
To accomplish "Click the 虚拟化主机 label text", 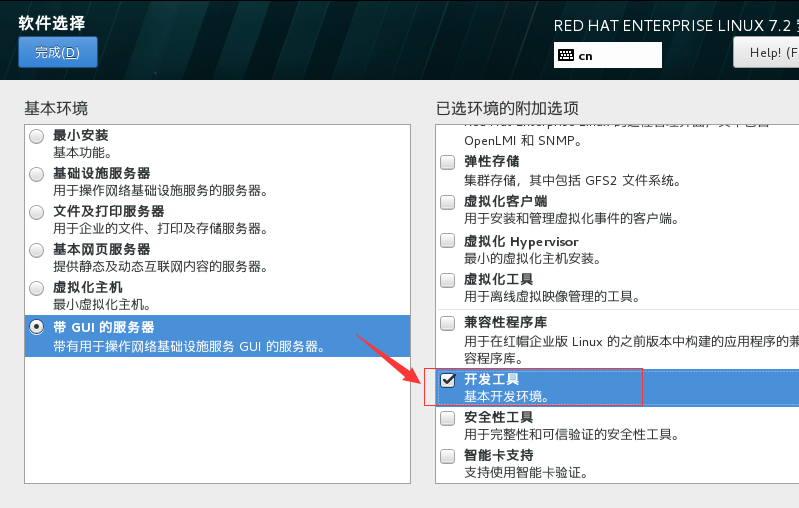I will point(88,287).
